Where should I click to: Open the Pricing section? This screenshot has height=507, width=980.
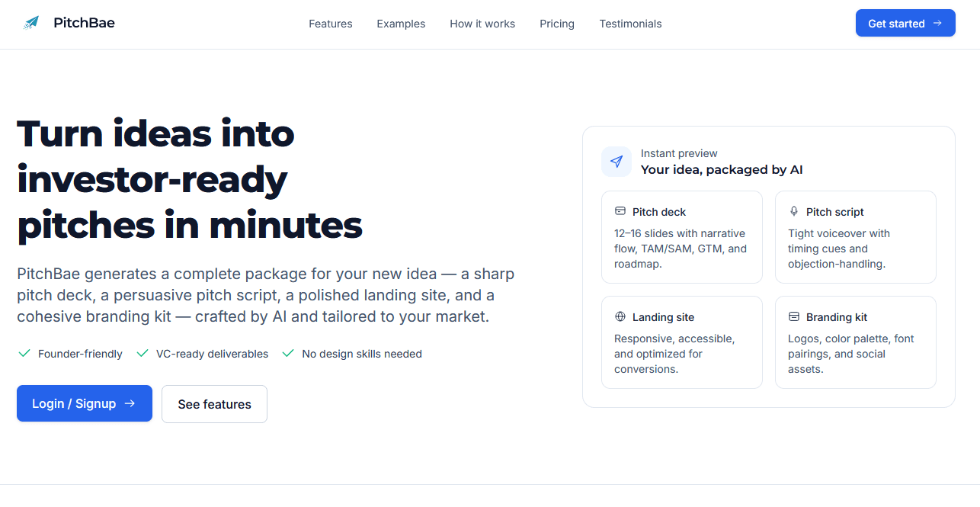click(x=556, y=24)
